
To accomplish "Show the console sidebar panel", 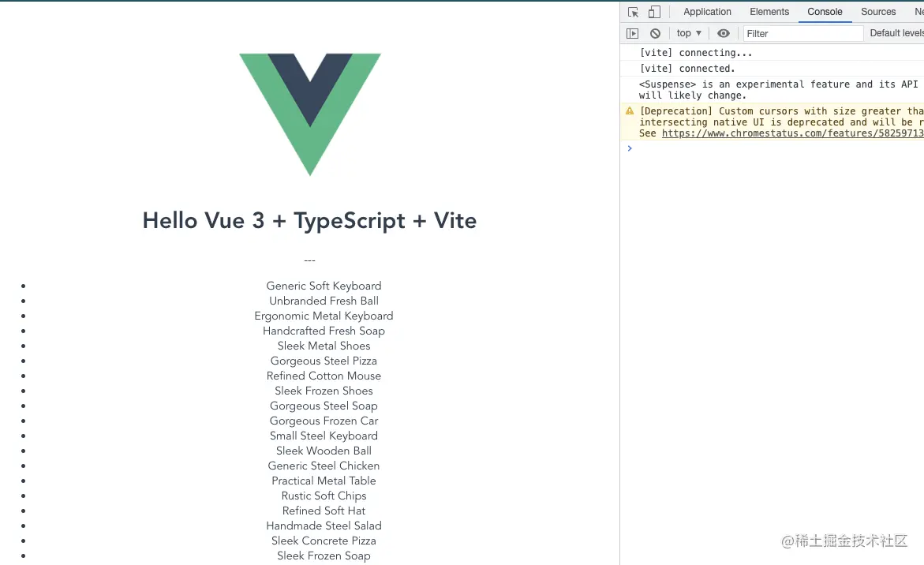I will 632,34.
